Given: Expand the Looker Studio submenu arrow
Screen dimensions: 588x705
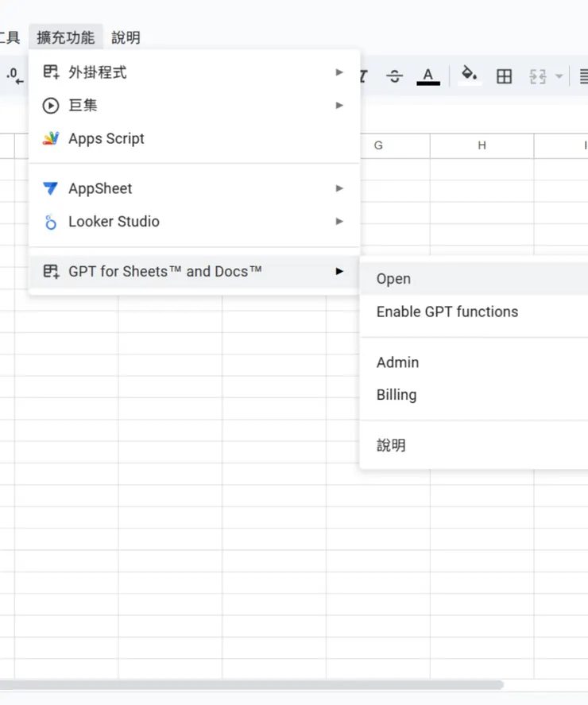Looking at the screenshot, I should (339, 221).
